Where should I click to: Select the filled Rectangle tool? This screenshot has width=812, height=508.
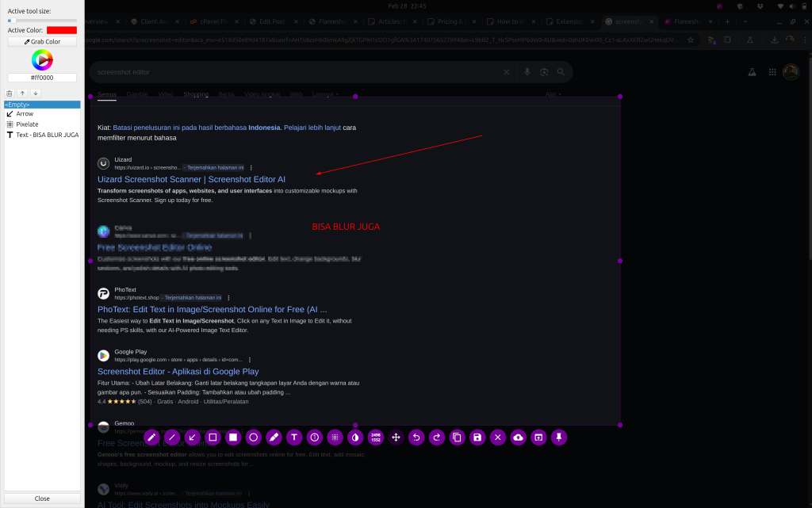pyautogui.click(x=233, y=437)
